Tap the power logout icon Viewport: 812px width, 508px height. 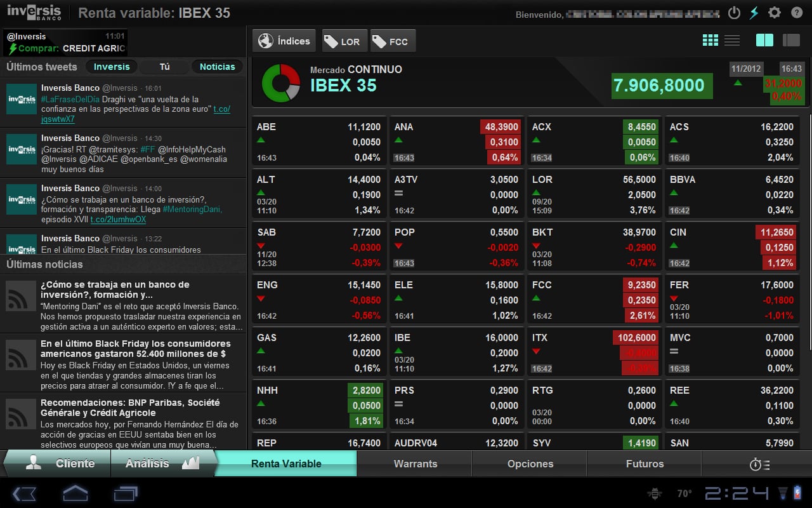[x=734, y=13]
